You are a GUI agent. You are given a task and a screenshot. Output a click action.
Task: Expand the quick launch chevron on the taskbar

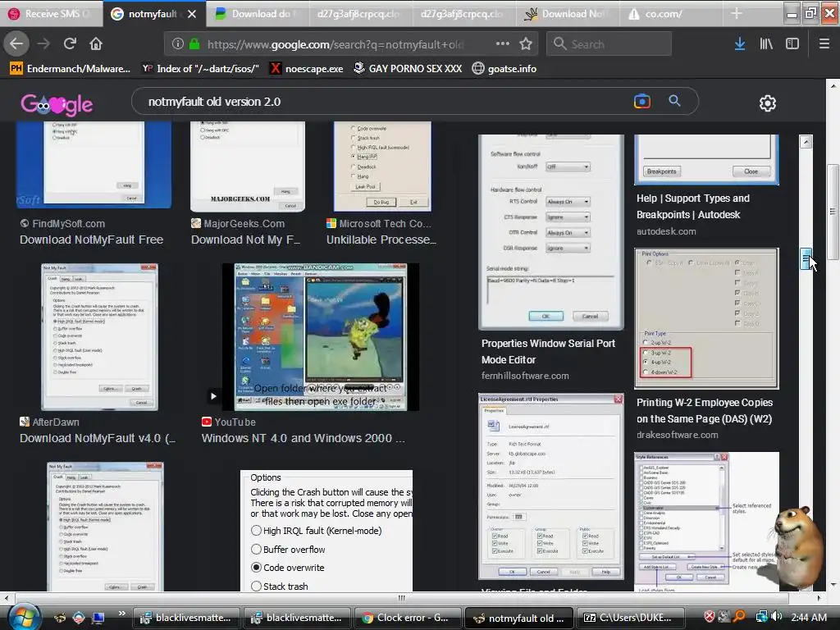pyautogui.click(x=121, y=614)
